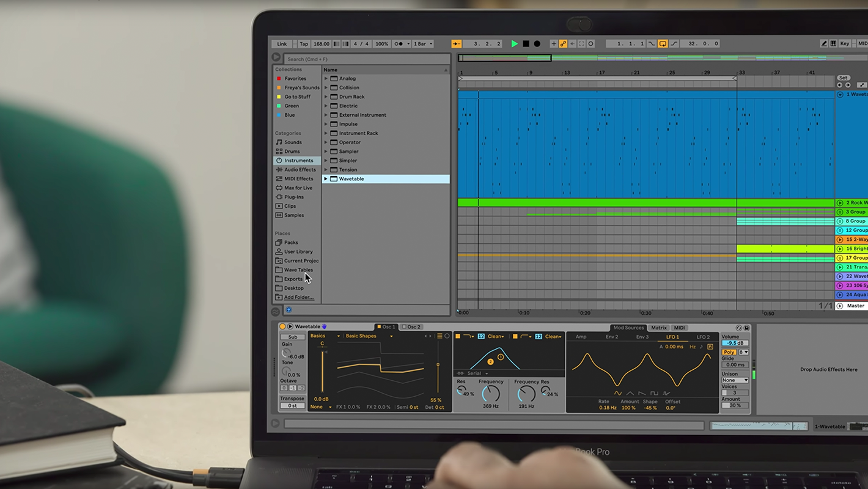868x489 pixels.
Task: Toggle the arrangement Loop switch
Action: tap(663, 44)
